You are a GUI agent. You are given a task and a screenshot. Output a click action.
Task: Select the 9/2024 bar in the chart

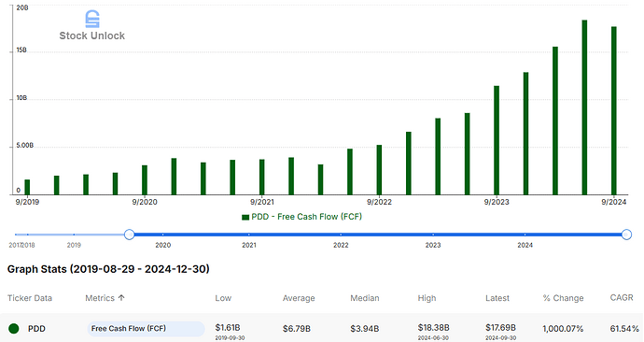(x=614, y=110)
